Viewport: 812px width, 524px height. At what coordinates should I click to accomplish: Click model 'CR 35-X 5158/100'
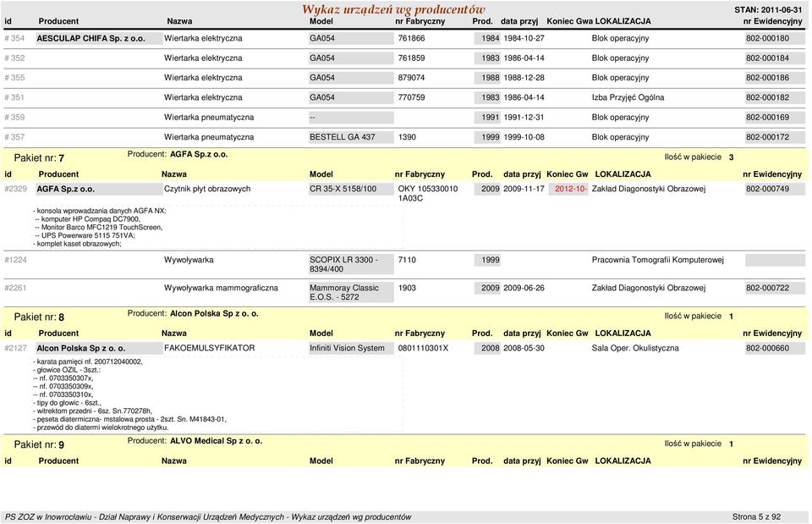point(343,189)
